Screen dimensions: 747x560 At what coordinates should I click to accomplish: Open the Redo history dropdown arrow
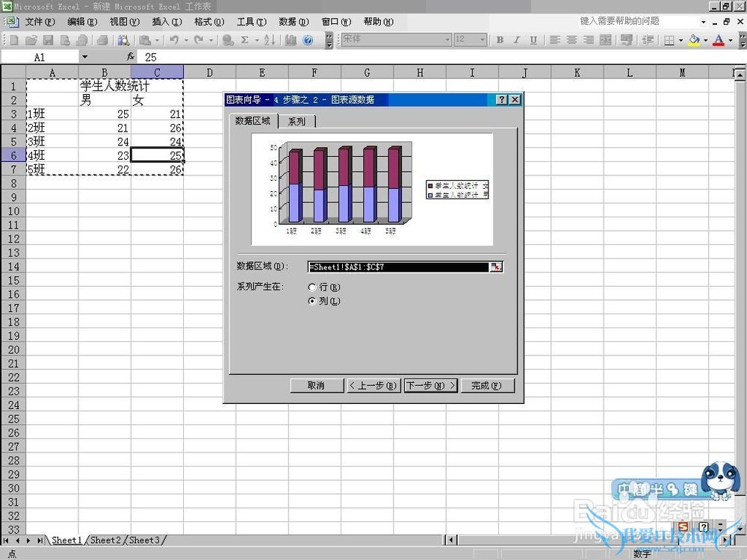click(211, 40)
